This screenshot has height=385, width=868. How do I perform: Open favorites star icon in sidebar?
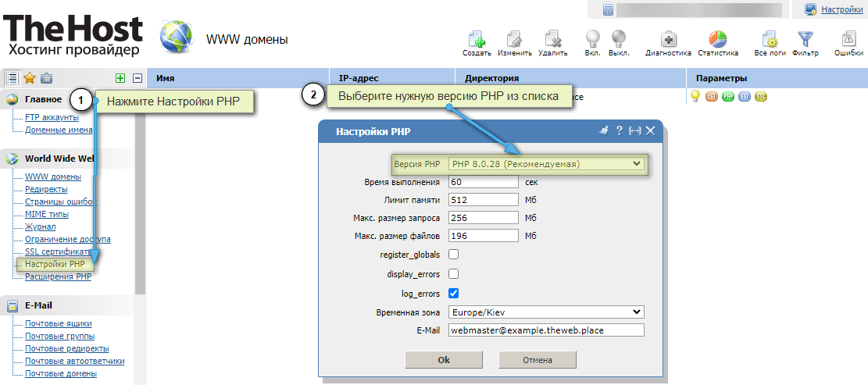(x=30, y=77)
